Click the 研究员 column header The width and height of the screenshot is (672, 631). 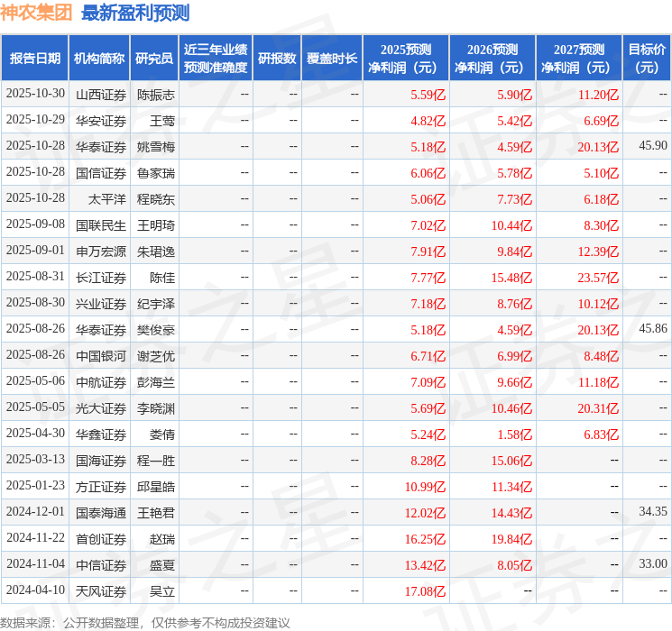tap(154, 59)
